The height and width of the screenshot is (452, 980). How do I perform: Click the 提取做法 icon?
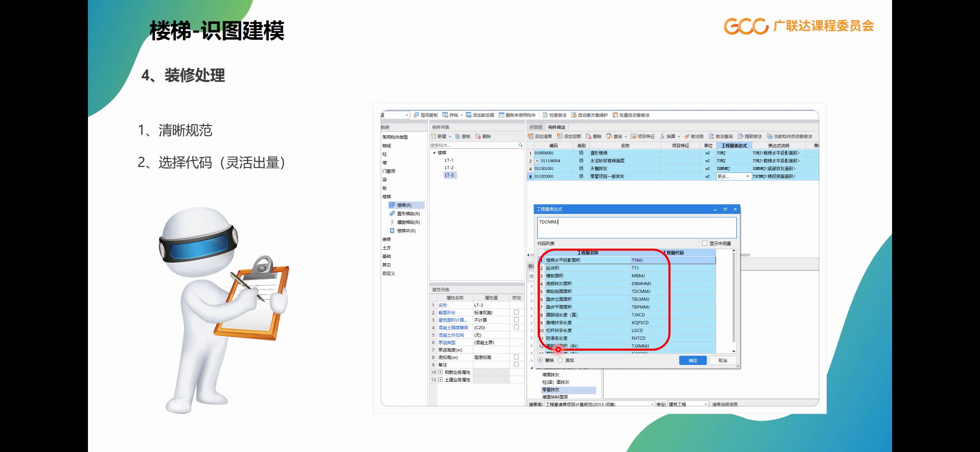point(740,136)
